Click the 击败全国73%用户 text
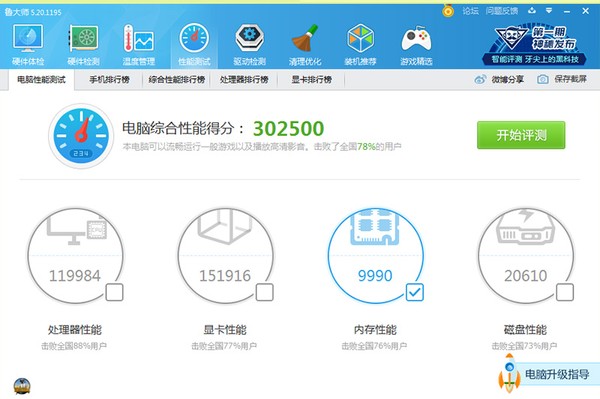This screenshot has height=399, width=600. pyautogui.click(x=524, y=346)
